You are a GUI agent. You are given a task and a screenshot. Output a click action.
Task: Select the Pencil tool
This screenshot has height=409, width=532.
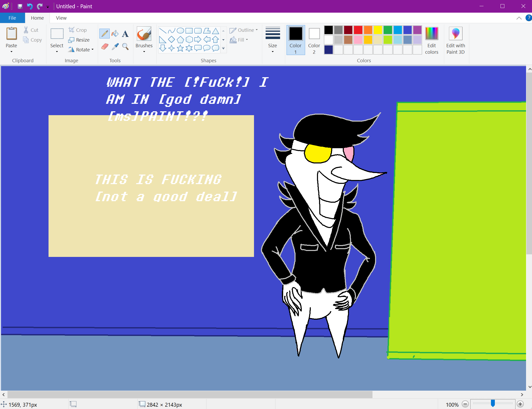tap(105, 34)
